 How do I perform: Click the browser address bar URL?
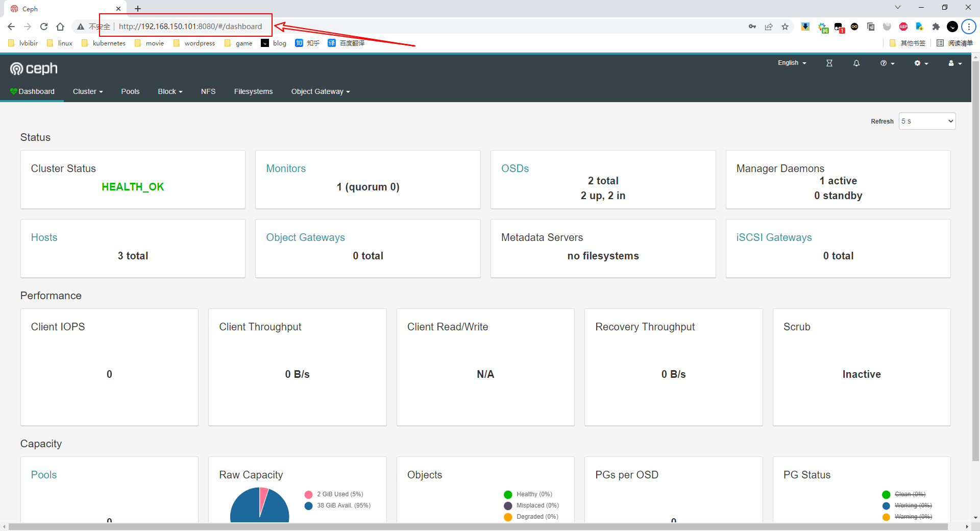[x=190, y=27]
